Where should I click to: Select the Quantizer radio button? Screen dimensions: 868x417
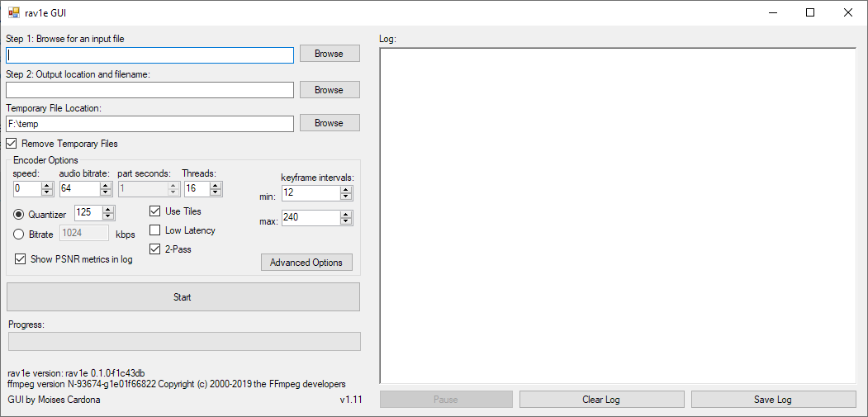[x=19, y=215]
